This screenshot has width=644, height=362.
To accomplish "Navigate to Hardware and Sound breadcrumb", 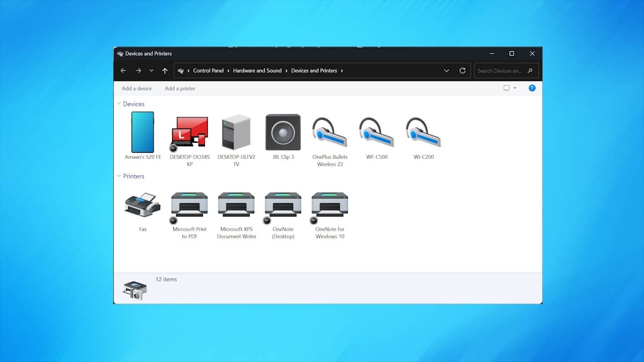I will click(x=257, y=71).
